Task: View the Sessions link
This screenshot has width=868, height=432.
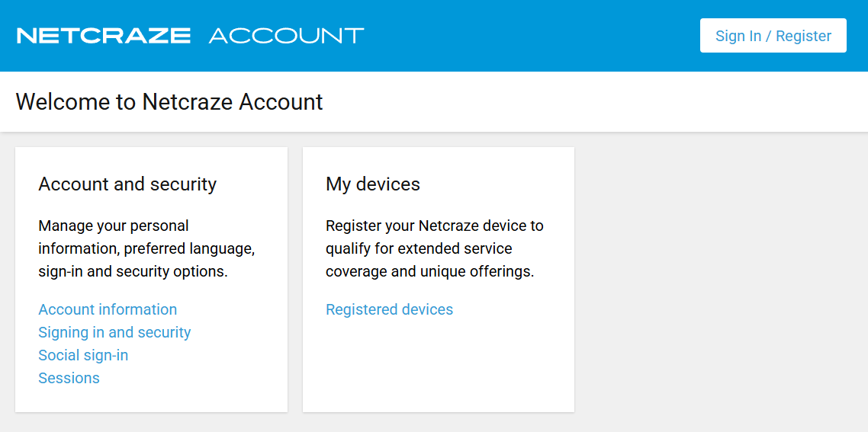Action: pyautogui.click(x=69, y=378)
